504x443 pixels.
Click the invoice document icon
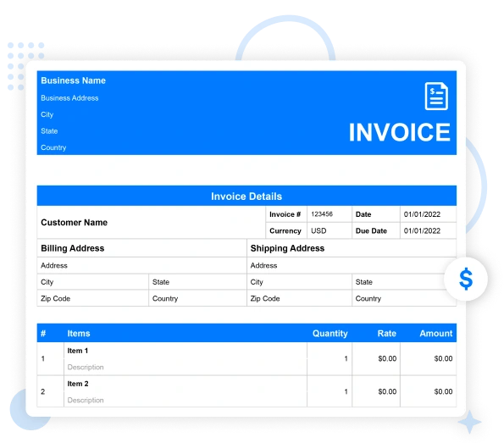tap(436, 96)
